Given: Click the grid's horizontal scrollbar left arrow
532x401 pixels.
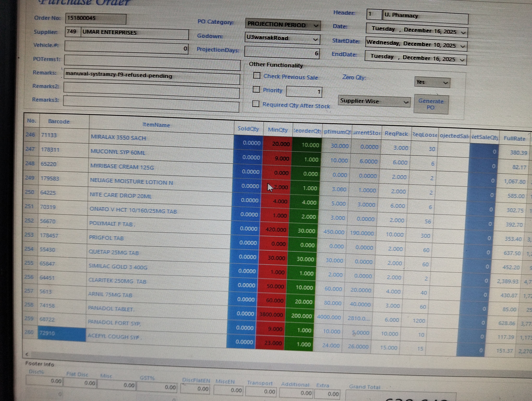Looking at the screenshot, I should 27,354.
